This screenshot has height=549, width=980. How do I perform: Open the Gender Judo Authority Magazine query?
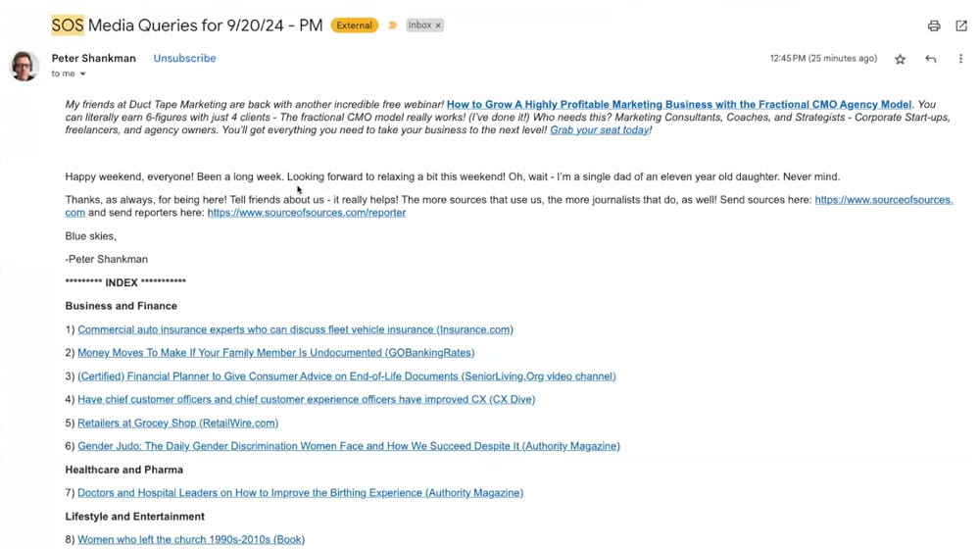point(349,446)
